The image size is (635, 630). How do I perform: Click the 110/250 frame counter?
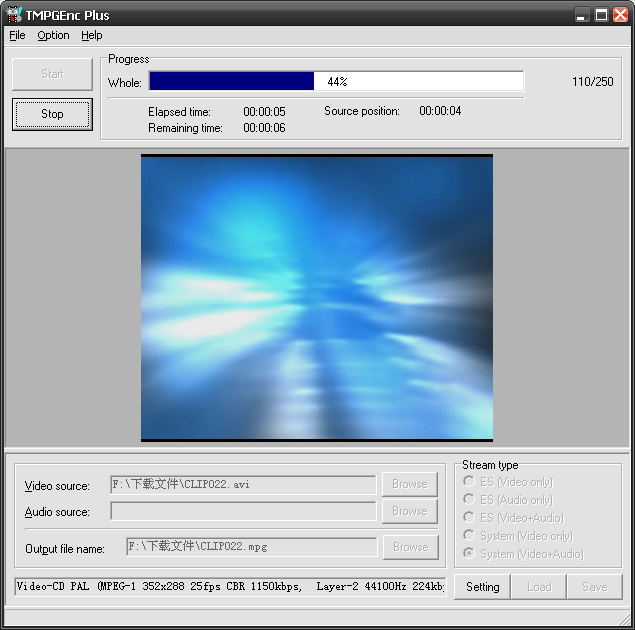592,82
